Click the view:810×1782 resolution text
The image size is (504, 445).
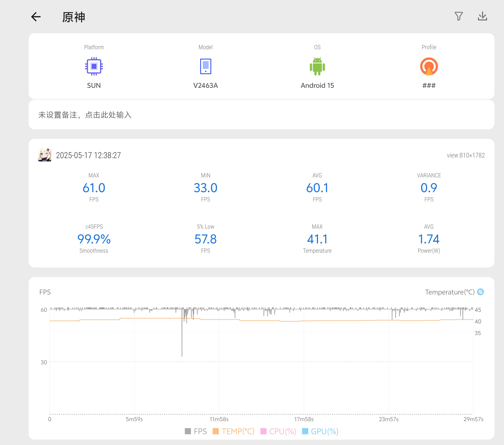[466, 155]
